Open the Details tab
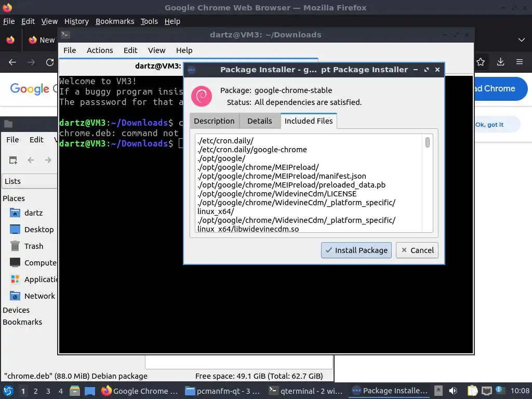The width and height of the screenshot is (532, 399). [x=260, y=121]
